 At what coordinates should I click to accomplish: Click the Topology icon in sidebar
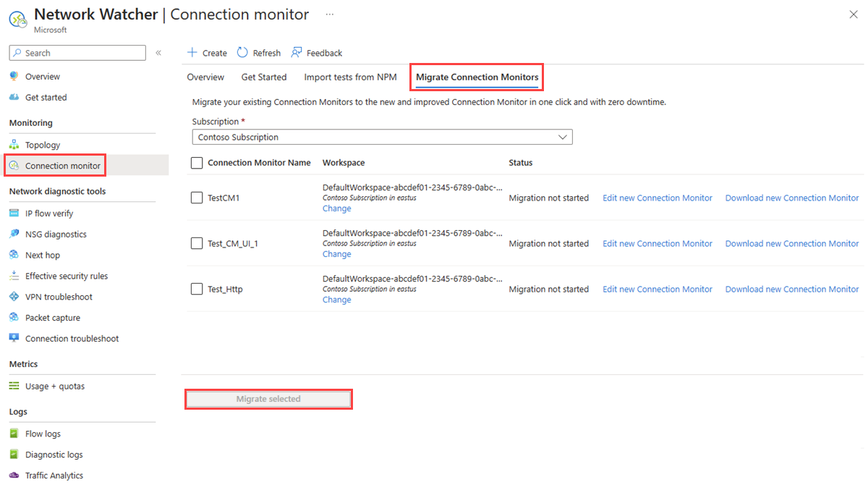coord(14,145)
